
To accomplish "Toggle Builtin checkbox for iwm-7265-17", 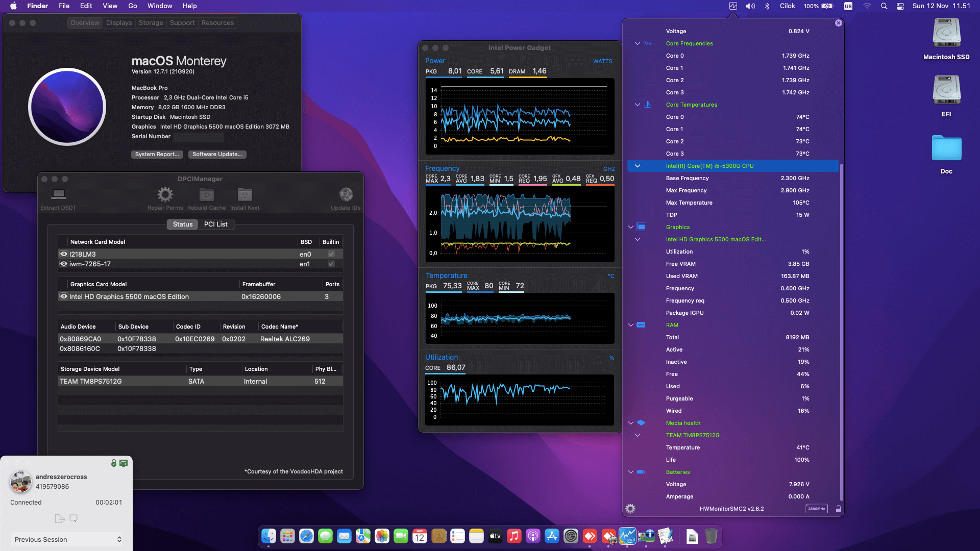I will [x=331, y=264].
